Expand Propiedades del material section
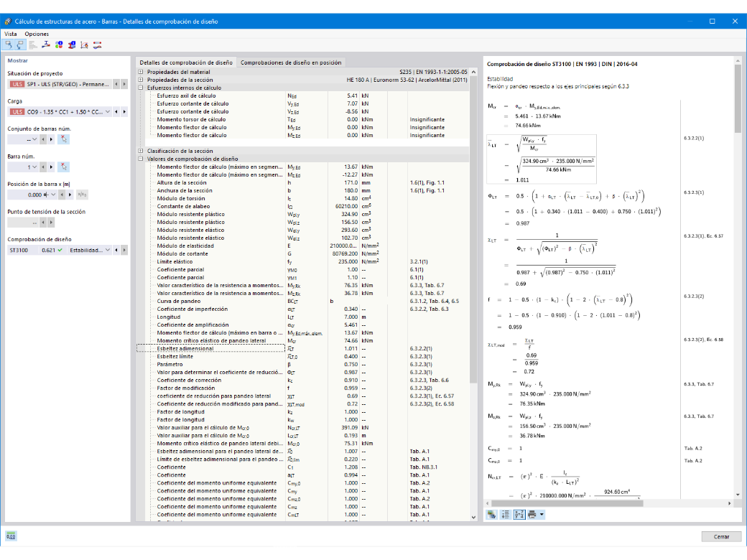The width and height of the screenshot is (747, 560). point(141,72)
